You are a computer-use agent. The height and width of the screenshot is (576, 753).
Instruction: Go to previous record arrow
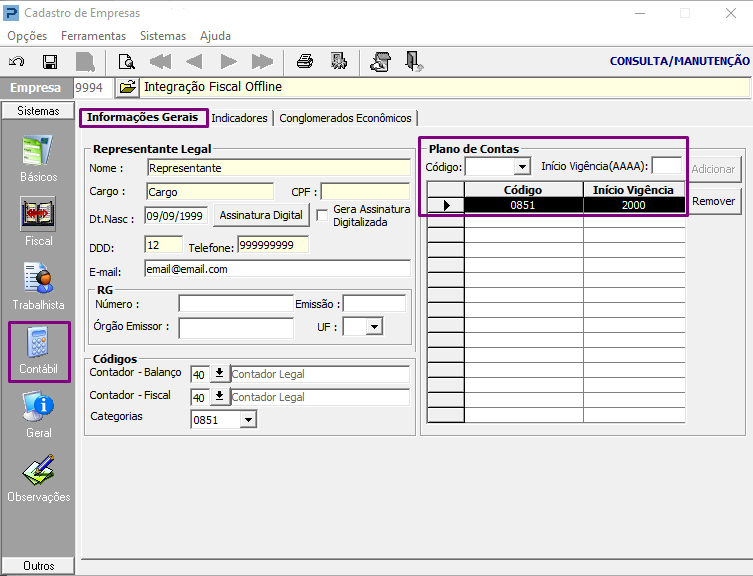click(194, 61)
